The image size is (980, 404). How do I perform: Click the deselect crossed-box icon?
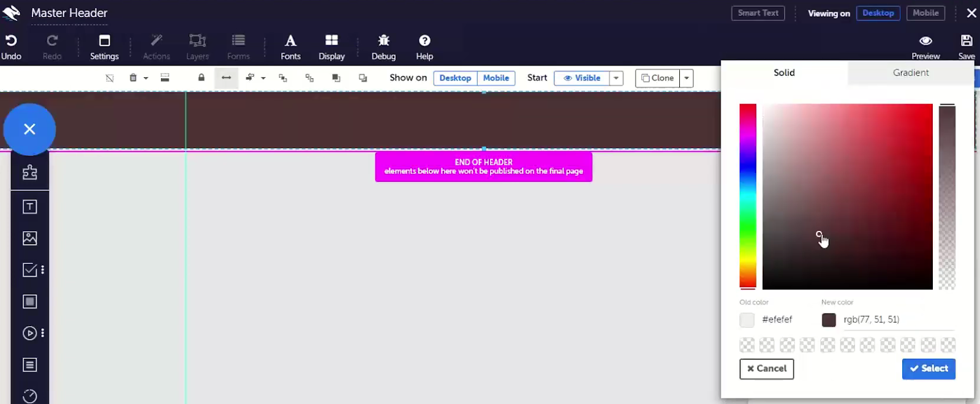pos(110,78)
